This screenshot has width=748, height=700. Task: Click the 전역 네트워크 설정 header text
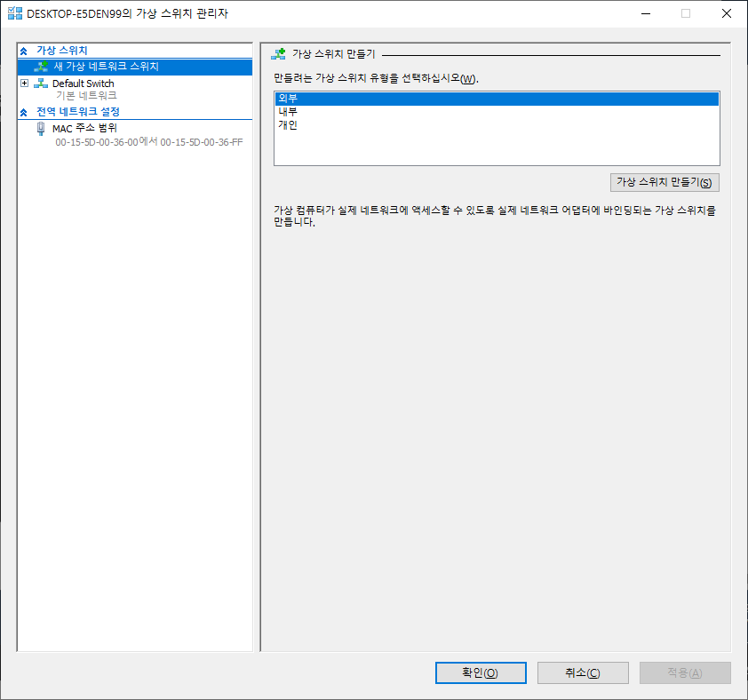point(78,112)
